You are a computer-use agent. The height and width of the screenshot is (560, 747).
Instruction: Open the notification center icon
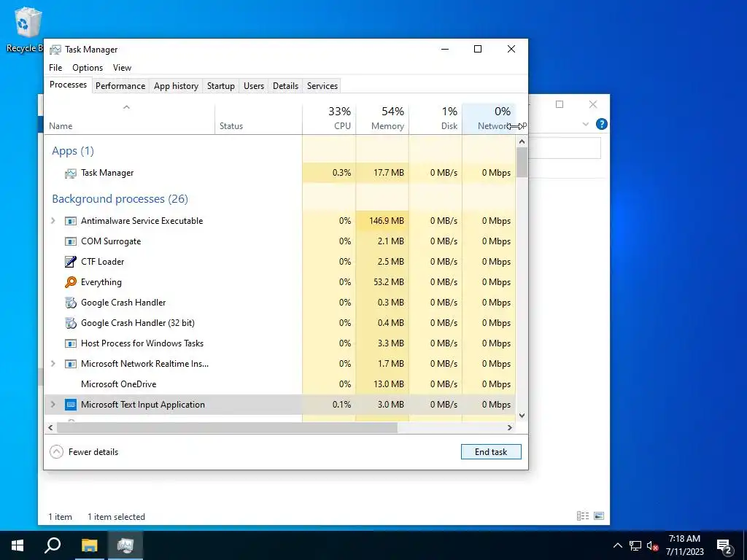click(x=724, y=546)
